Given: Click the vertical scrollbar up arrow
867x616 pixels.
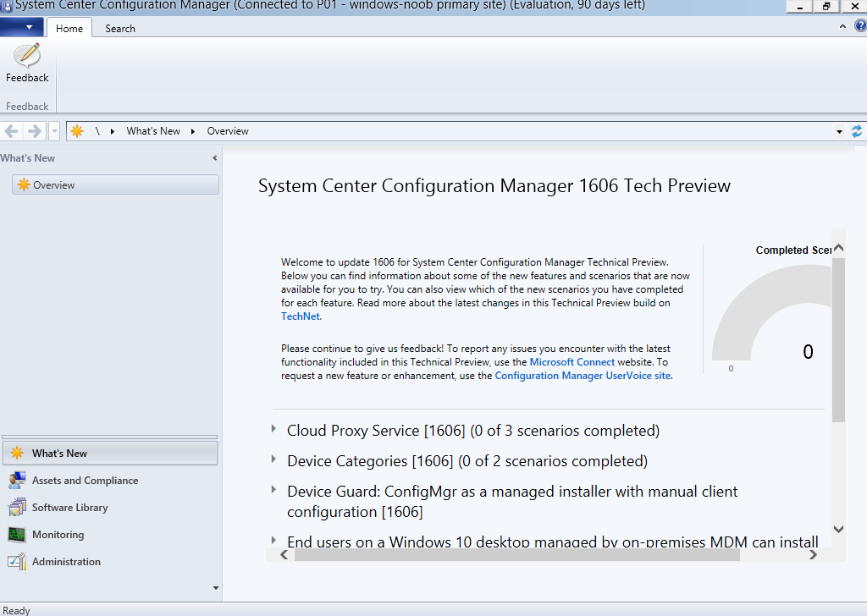Looking at the screenshot, I should (839, 248).
